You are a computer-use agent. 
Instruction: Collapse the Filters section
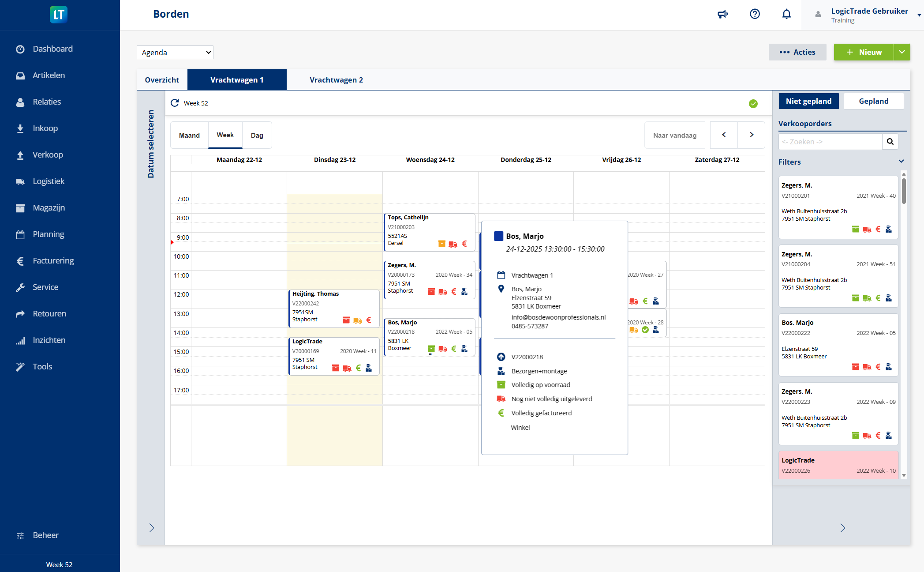(x=901, y=162)
